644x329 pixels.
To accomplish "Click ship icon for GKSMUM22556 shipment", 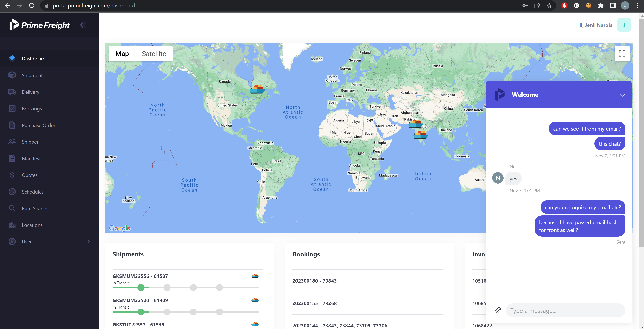I will tap(255, 276).
